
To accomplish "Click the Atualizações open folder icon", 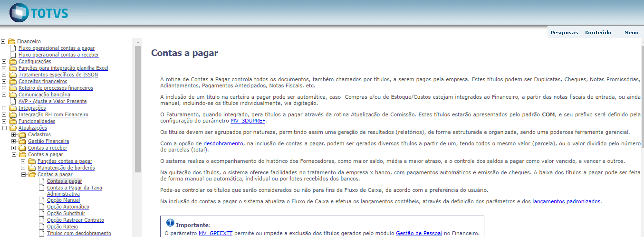I will click(x=13, y=128).
